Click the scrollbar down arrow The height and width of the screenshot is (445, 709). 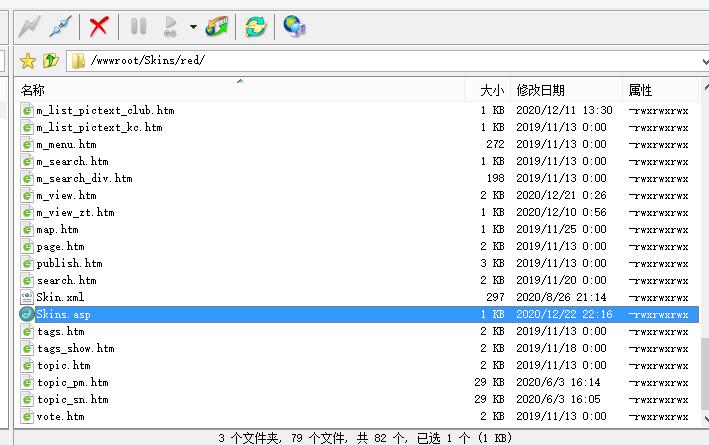(x=706, y=418)
